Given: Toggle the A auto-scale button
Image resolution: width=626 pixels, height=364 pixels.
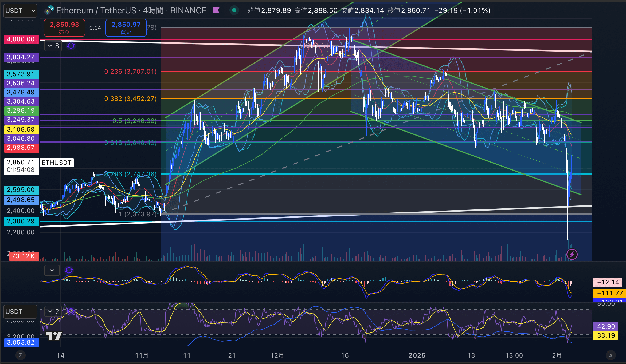Looking at the screenshot, I should [611, 355].
